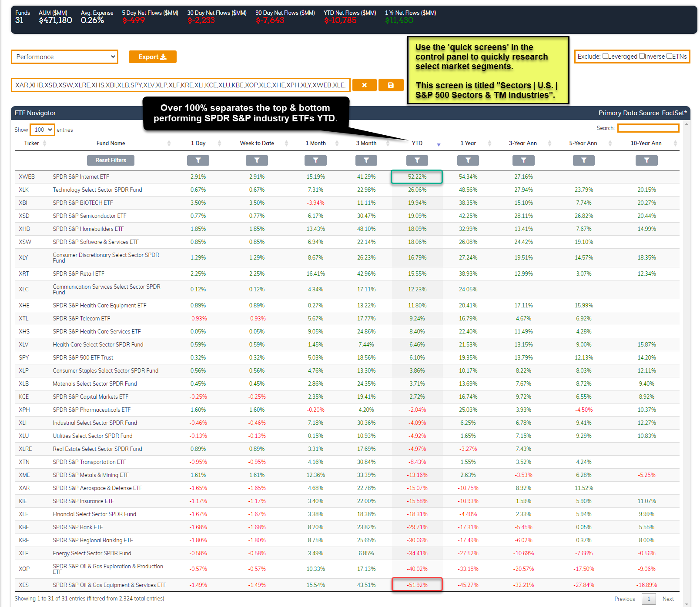The height and width of the screenshot is (607, 700).
Task: Open the 10-Year Ann. column filter
Action: coord(646,160)
